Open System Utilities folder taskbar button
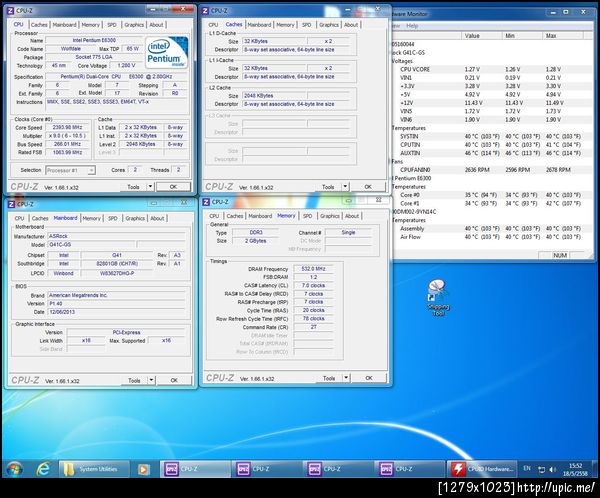600x498 pixels. point(93,469)
